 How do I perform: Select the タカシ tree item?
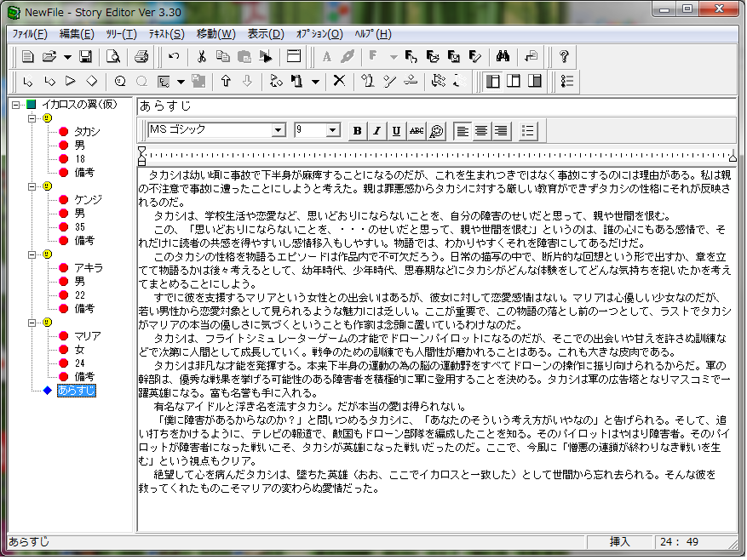click(x=87, y=131)
